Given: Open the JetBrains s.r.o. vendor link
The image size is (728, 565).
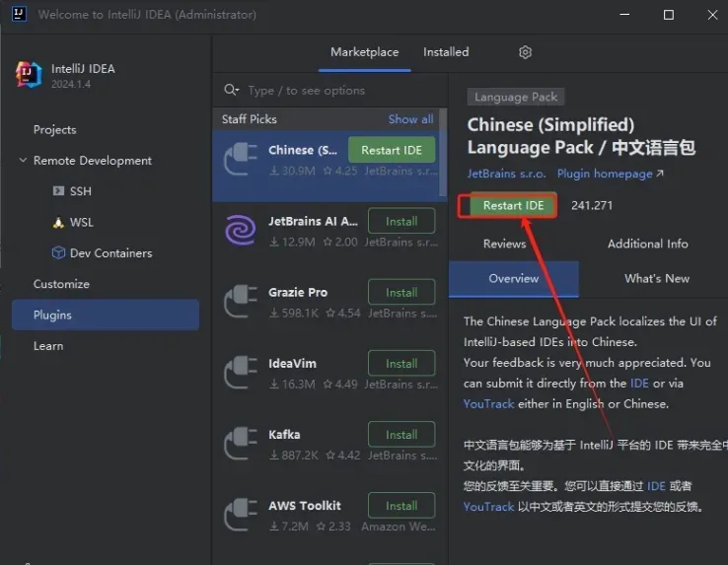Looking at the screenshot, I should tap(506, 174).
